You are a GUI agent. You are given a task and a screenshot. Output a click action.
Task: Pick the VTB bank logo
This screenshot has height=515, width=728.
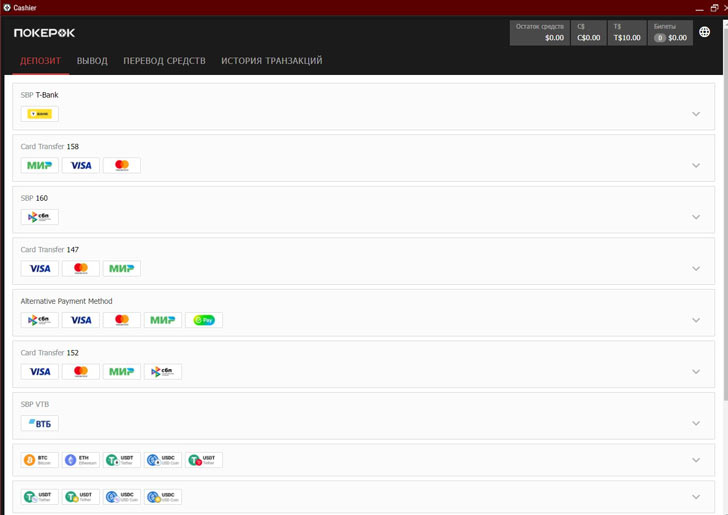tap(40, 423)
